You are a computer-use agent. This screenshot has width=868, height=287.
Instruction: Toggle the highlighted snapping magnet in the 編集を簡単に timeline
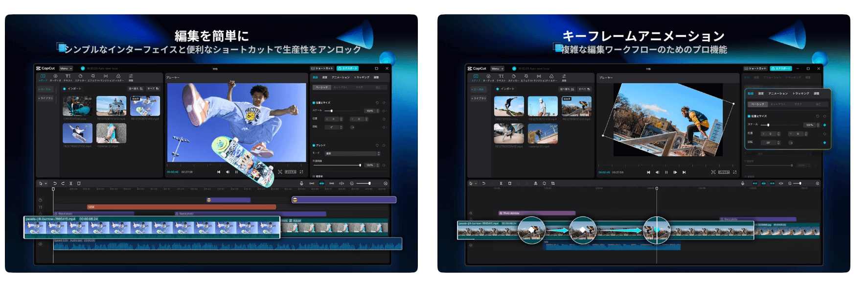click(322, 183)
